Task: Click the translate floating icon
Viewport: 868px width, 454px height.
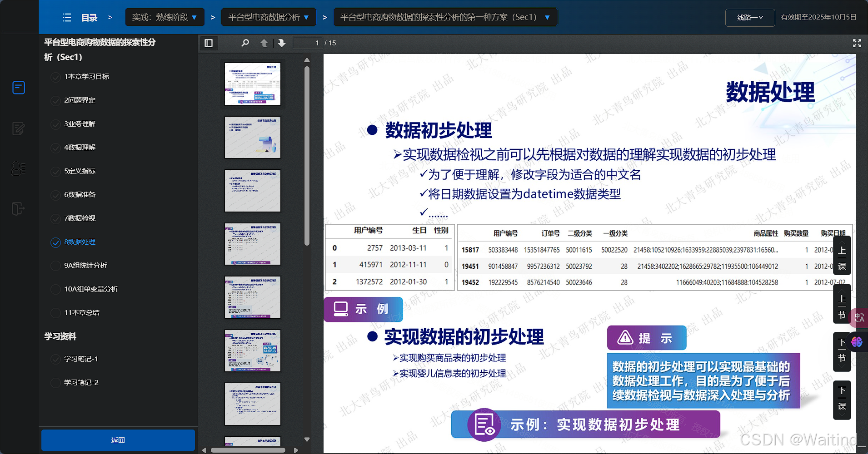Action: [x=859, y=317]
